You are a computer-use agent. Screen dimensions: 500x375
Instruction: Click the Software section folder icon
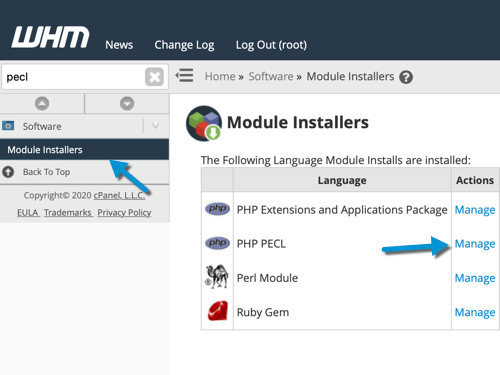tap(8, 126)
